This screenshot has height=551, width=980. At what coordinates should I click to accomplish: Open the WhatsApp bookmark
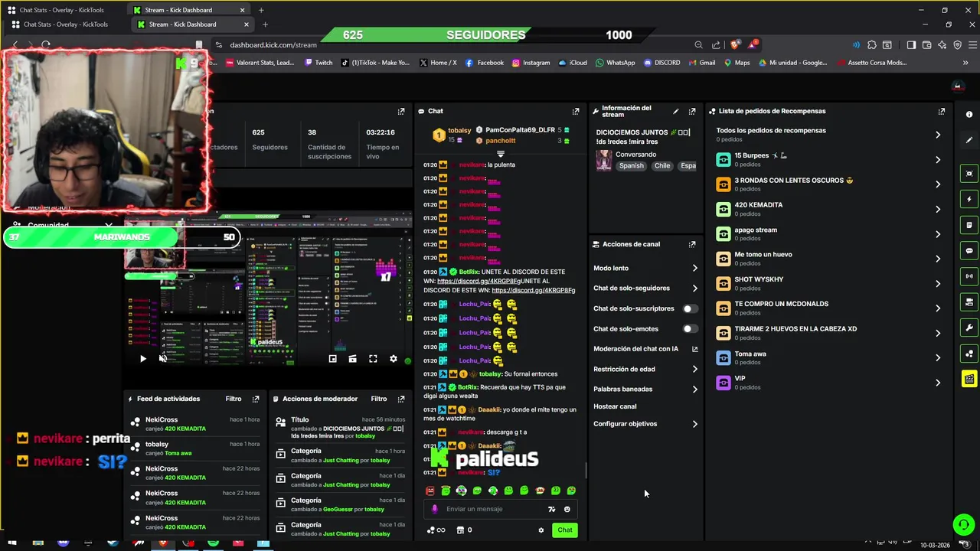615,63
